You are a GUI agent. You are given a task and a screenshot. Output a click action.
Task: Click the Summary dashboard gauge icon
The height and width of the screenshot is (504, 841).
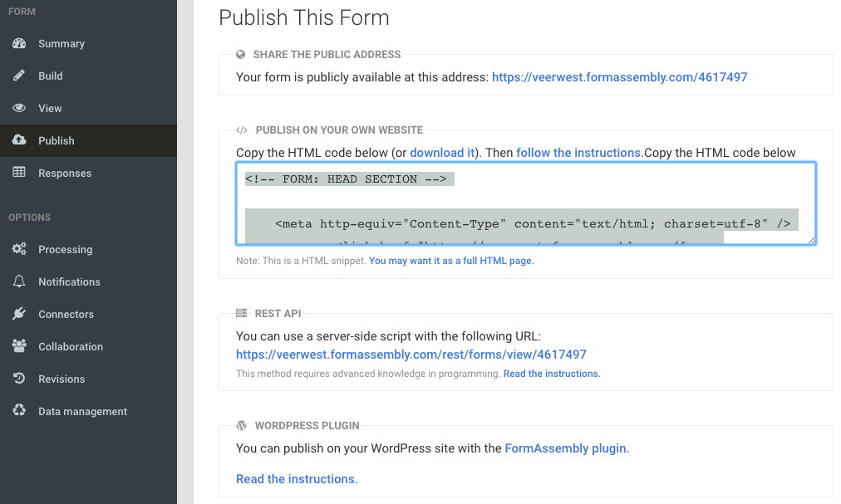pyautogui.click(x=19, y=43)
